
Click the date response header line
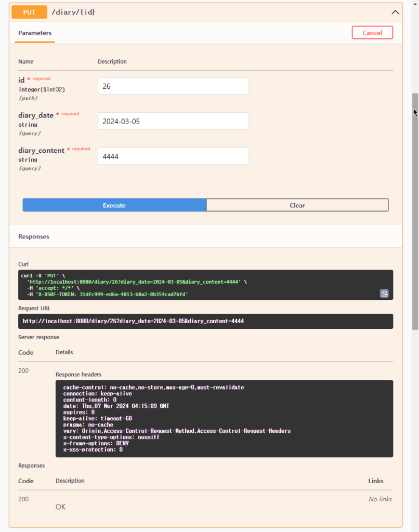click(x=116, y=406)
